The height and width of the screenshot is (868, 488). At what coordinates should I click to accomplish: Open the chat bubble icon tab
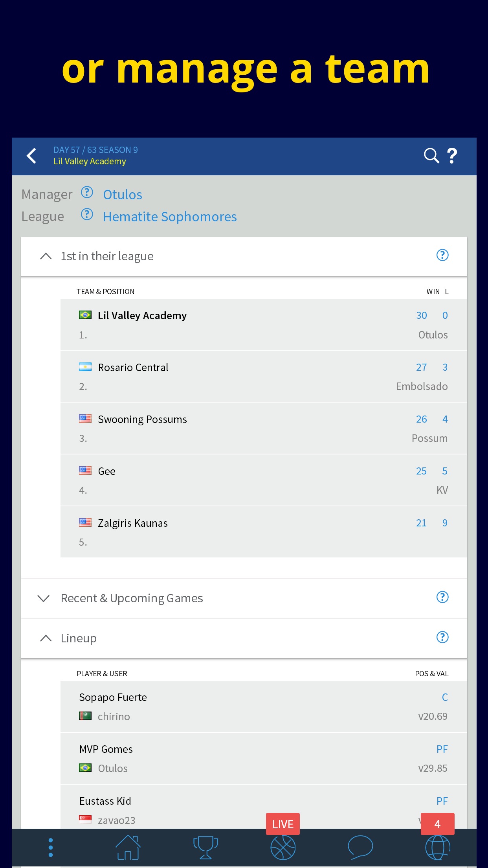360,847
